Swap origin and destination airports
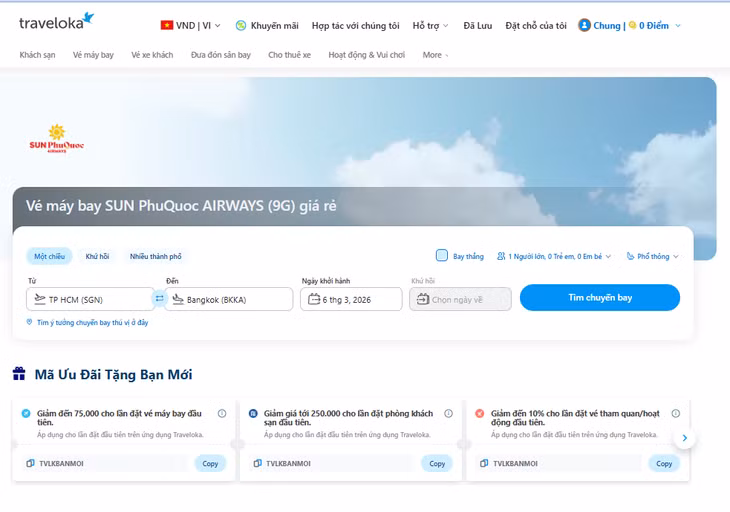 click(159, 298)
